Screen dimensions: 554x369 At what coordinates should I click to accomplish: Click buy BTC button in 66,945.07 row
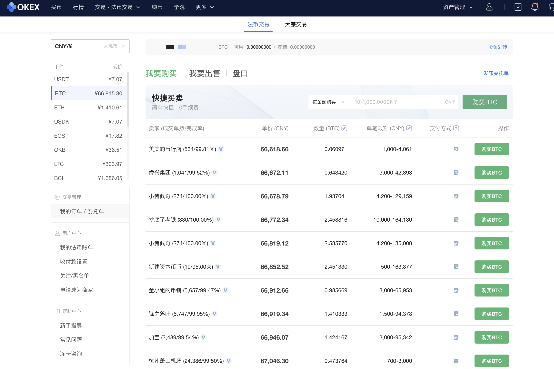(491, 338)
